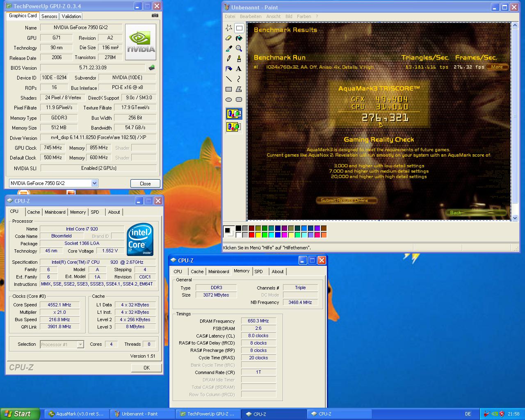Image resolution: width=525 pixels, height=420 pixels.
Task: Open the SPD tab in the memory CPU-Z window
Action: point(258,272)
